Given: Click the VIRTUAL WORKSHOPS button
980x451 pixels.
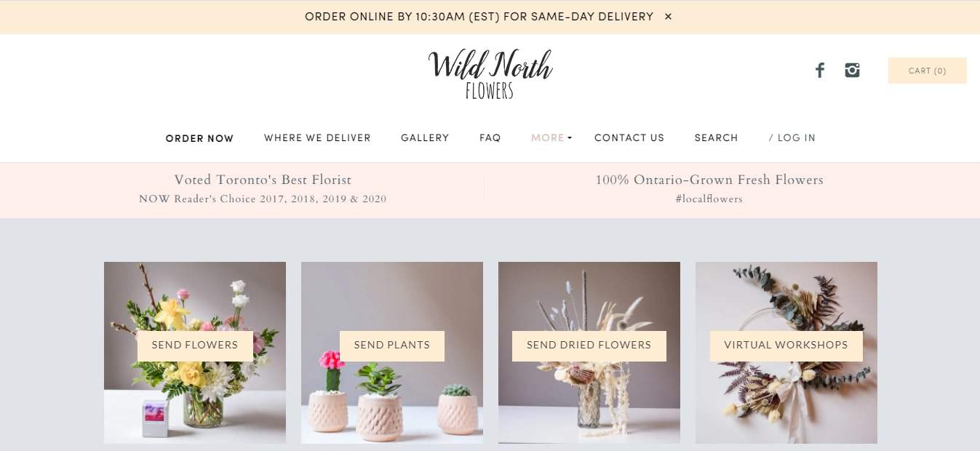Looking at the screenshot, I should pyautogui.click(x=786, y=346).
